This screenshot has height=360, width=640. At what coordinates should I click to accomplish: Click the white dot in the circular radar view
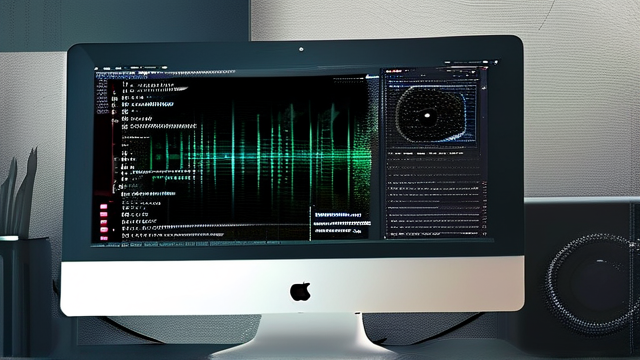[427, 116]
